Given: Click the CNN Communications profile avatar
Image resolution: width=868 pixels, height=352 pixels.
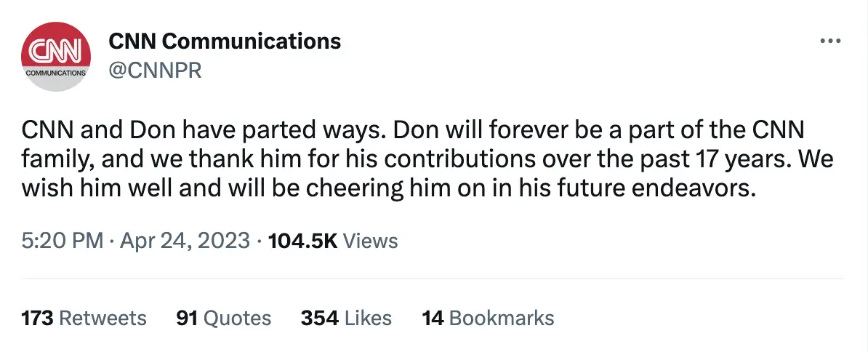Looking at the screenshot, I should pyautogui.click(x=56, y=56).
